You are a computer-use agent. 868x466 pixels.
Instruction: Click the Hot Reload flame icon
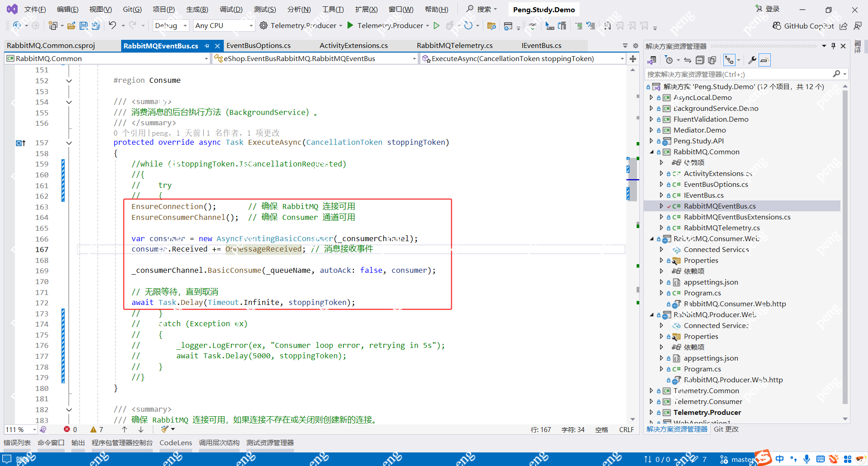[x=450, y=25]
